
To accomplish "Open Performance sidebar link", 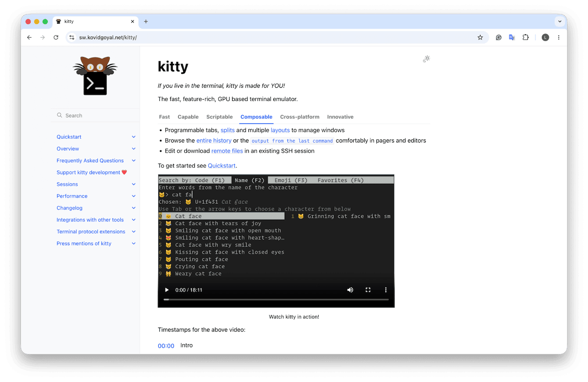I will (72, 196).
